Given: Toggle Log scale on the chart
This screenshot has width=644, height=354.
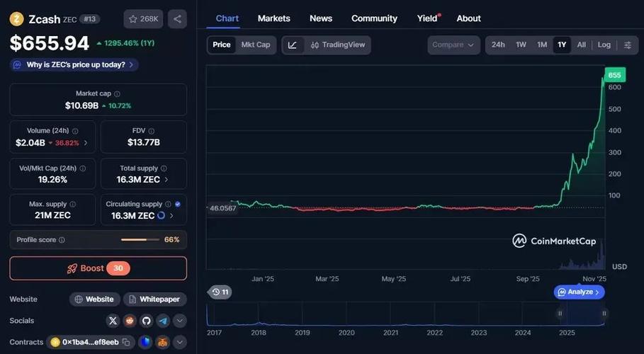Looking at the screenshot, I should click(604, 45).
